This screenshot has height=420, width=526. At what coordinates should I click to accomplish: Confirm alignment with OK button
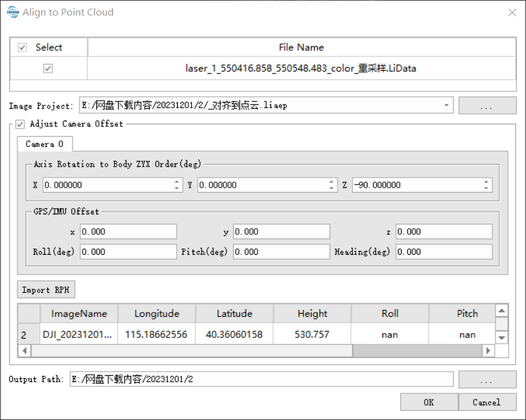428,402
